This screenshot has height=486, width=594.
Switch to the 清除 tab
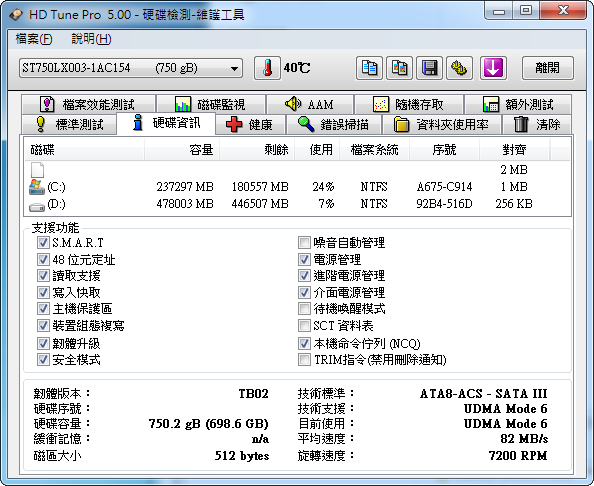[x=537, y=124]
